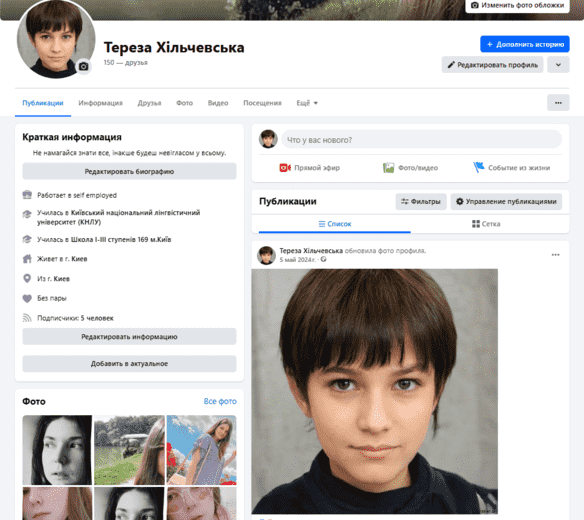584x520 pixels.
Task: Open the three-dots menu in tab bar
Action: 558,103
